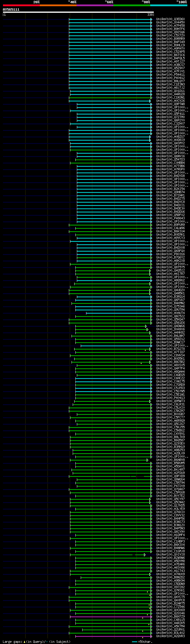Select label UniRef100_C6HCZ2
The width and height of the screenshot is (190, 644).
tap(170, 378)
